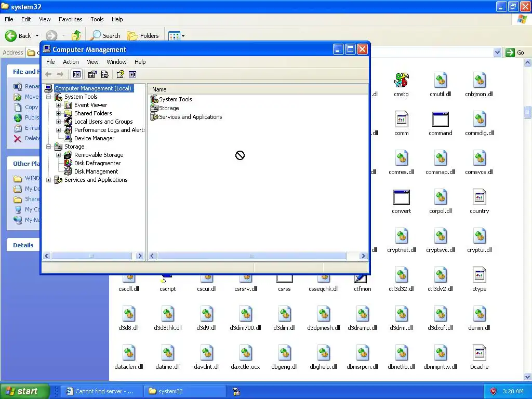Viewport: 532px width, 399px height.
Task: Click System Tools in the right pane
Action: 176,99
